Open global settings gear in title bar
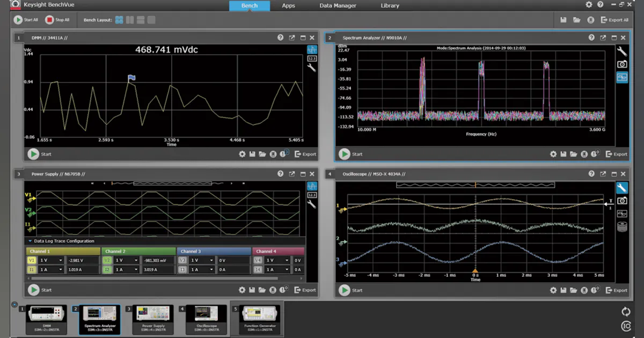 click(589, 4)
